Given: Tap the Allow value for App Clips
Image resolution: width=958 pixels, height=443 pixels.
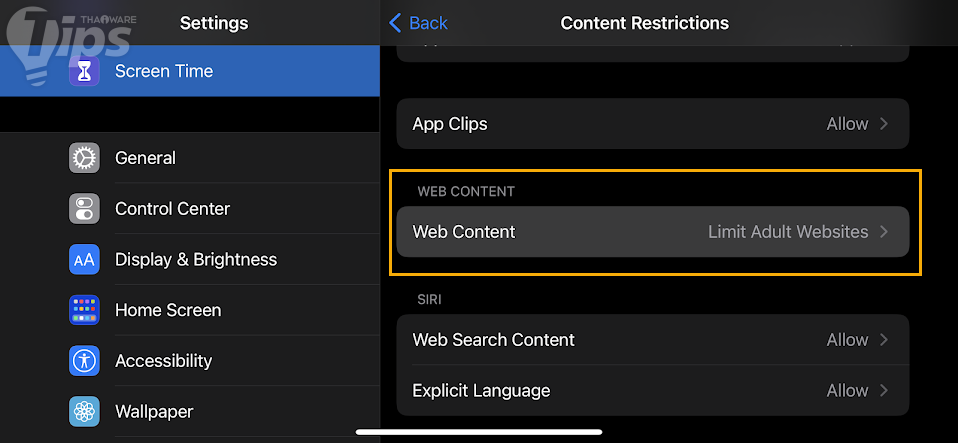Looking at the screenshot, I should (x=847, y=124).
